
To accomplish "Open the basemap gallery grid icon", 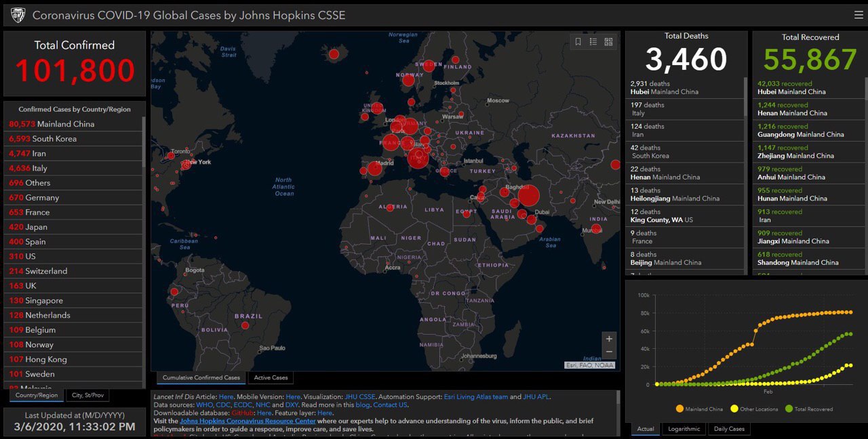I will pyautogui.click(x=608, y=41).
